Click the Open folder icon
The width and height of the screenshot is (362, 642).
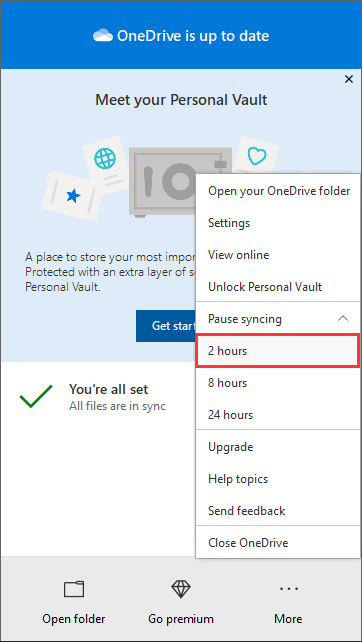[x=74, y=590]
